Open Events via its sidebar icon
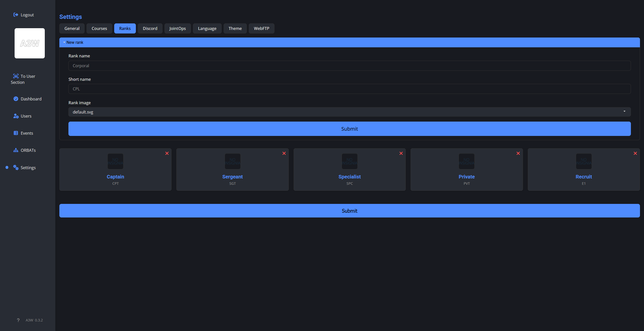 (x=16, y=133)
